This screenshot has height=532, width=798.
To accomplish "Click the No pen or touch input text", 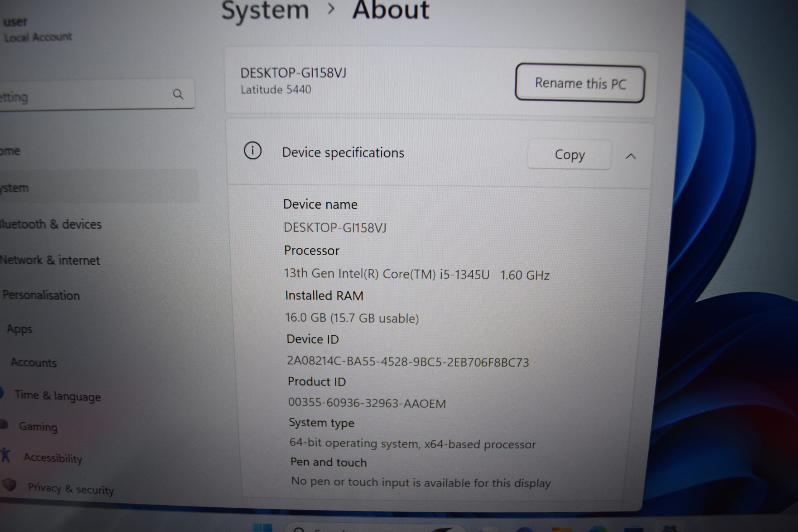I will coord(421,482).
